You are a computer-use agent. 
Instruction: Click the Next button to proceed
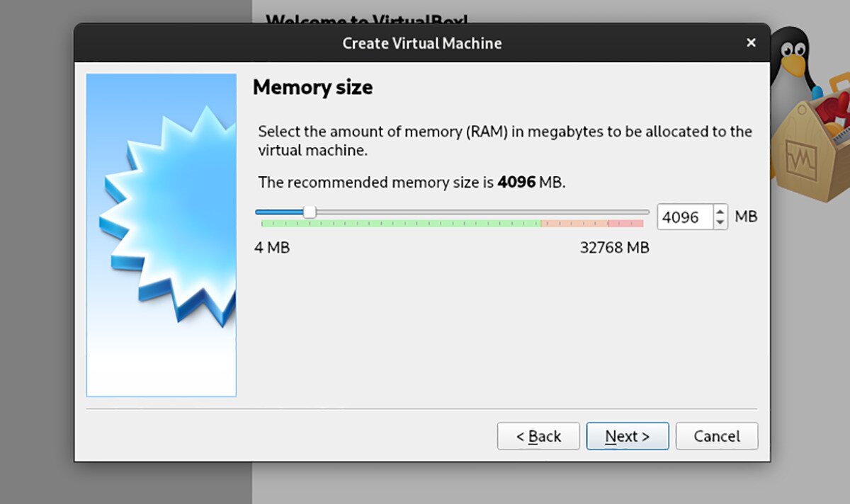[628, 436]
